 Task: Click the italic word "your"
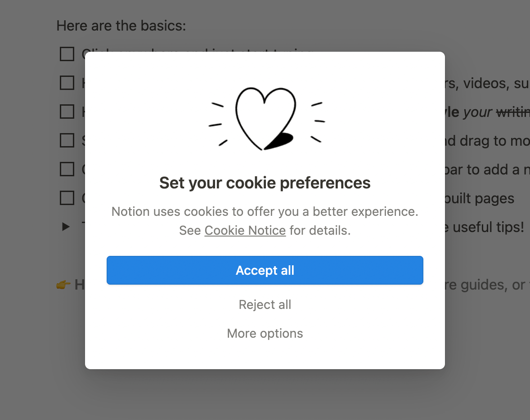click(478, 112)
